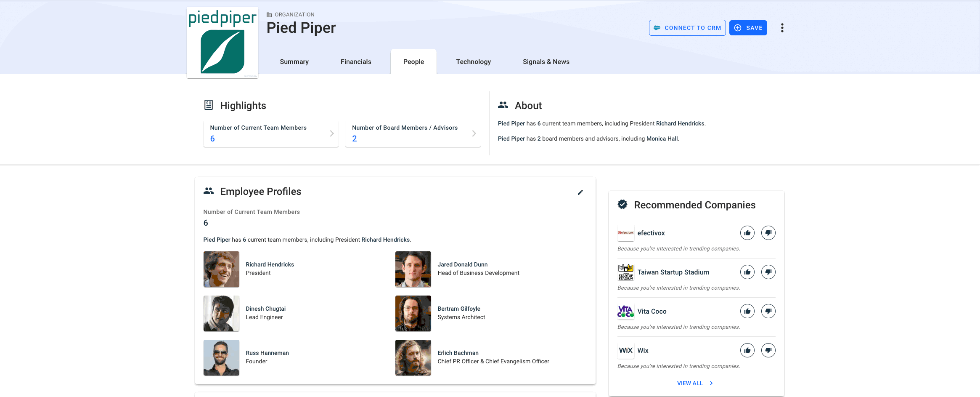Select the People tab
Screen dimensions: 980x397
[413, 61]
